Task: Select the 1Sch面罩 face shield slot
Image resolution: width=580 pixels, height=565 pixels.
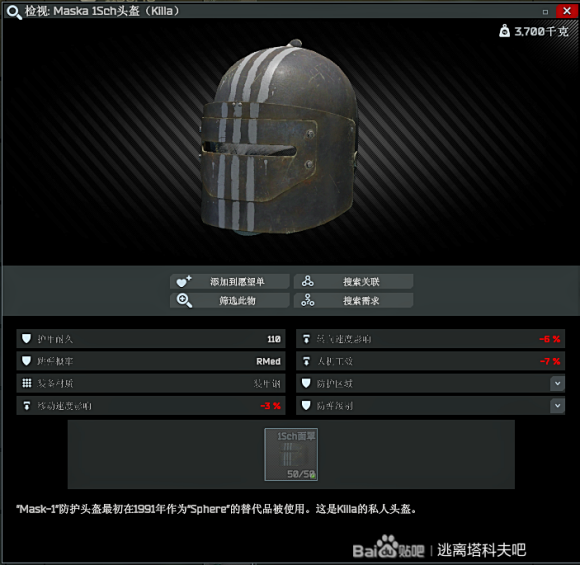Action: pos(291,455)
